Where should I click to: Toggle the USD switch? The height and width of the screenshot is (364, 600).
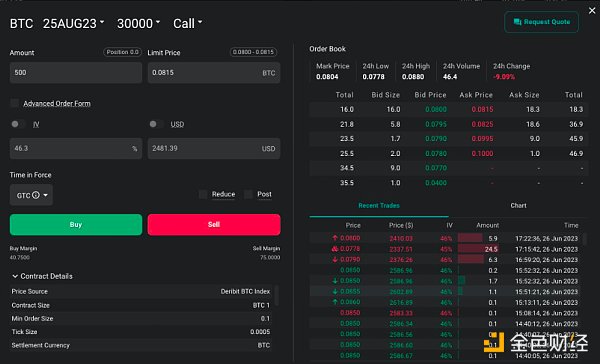156,124
